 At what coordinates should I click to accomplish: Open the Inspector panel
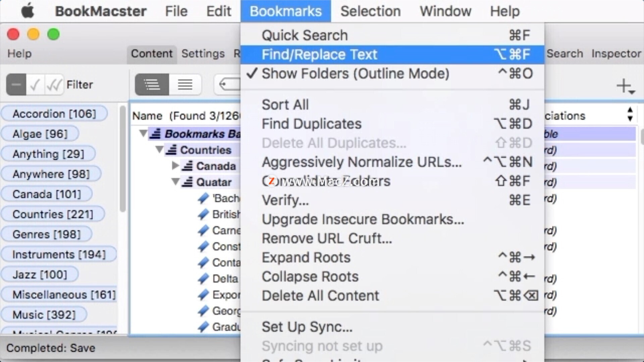(616, 54)
